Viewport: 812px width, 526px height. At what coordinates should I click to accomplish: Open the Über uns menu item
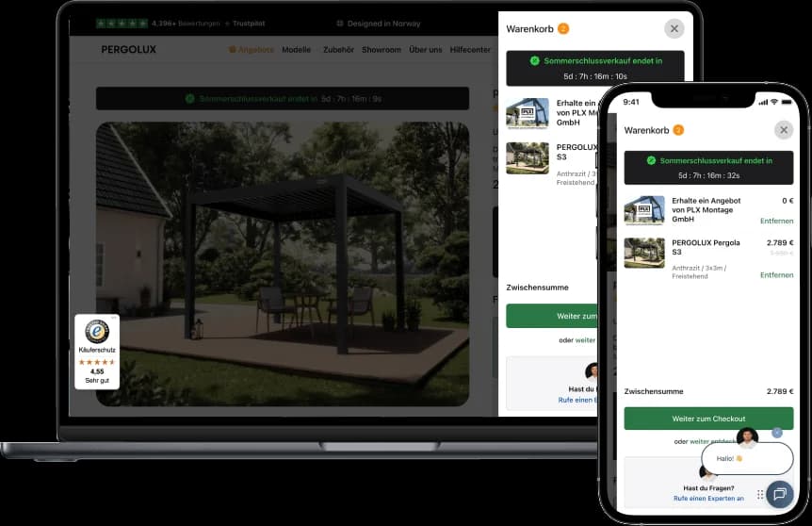point(425,50)
